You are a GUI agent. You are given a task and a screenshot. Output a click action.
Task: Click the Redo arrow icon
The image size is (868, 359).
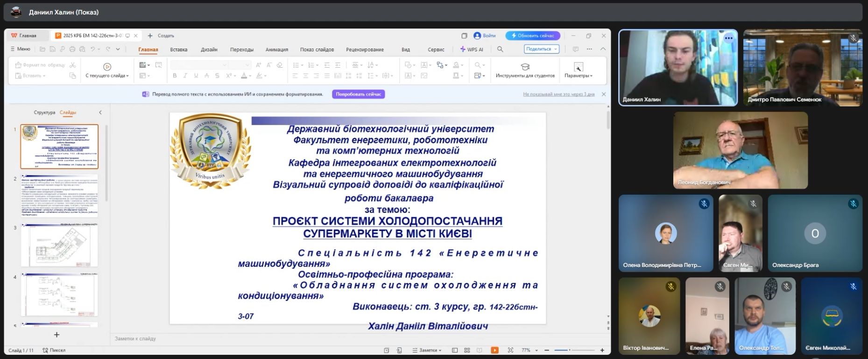pyautogui.click(x=108, y=49)
